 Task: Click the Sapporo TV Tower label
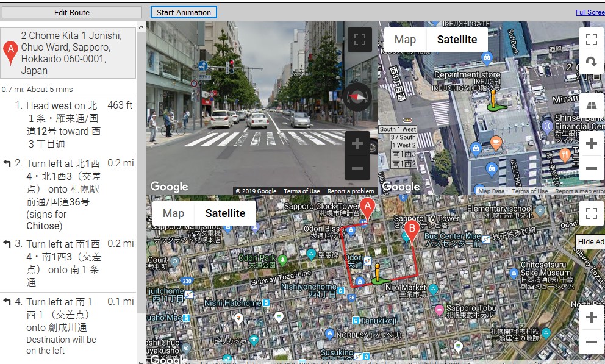426,221
